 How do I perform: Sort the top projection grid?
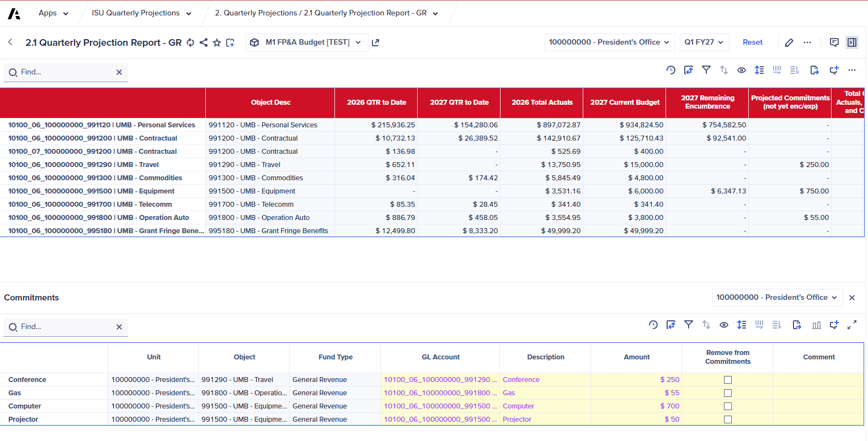point(724,70)
